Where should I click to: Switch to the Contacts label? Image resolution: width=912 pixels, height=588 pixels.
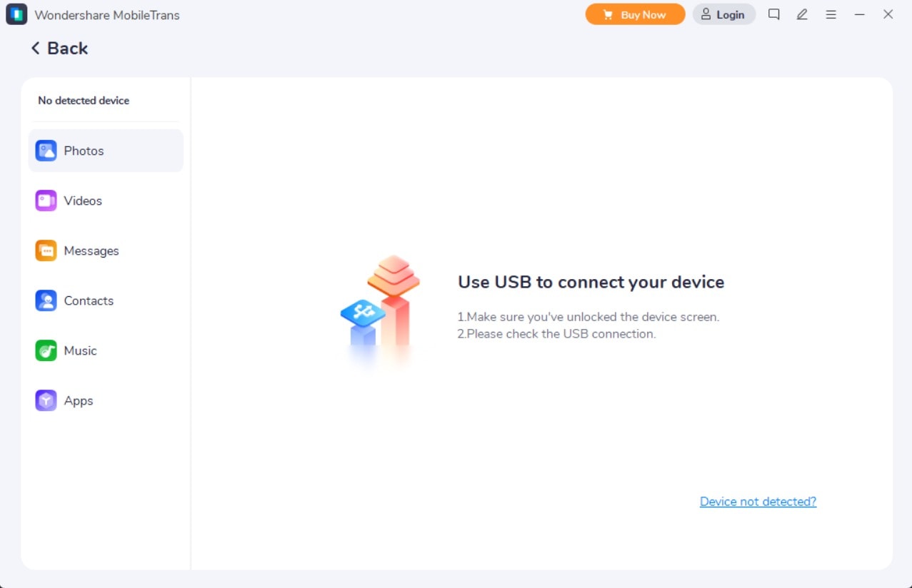click(89, 300)
